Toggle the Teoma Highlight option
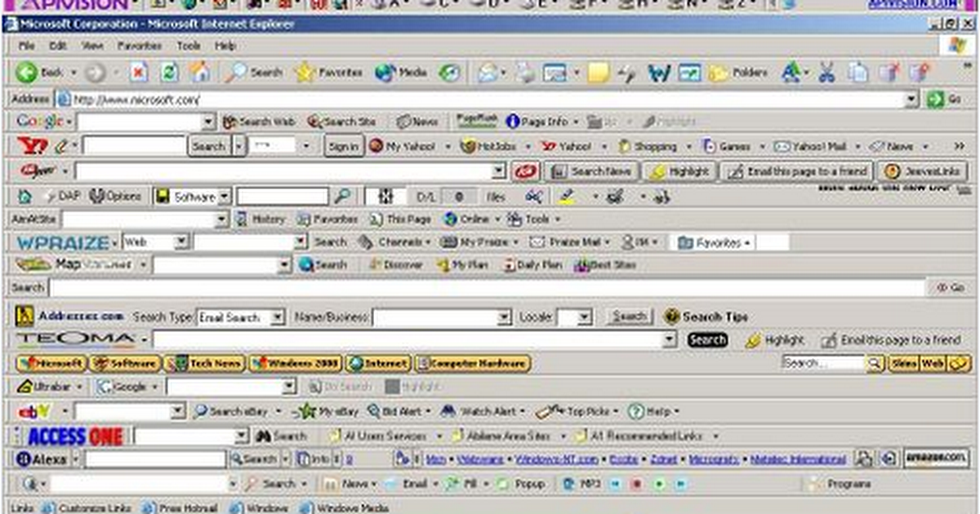The width and height of the screenshot is (980, 514). click(x=775, y=340)
